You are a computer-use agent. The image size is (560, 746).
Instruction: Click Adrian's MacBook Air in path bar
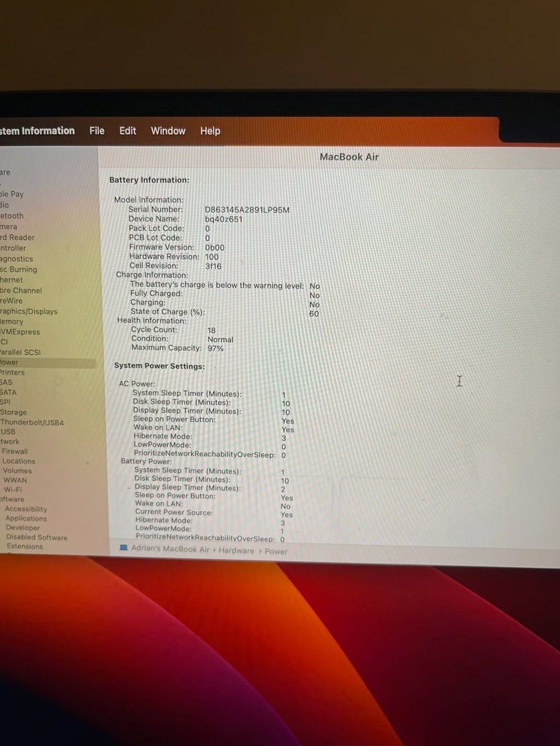click(171, 549)
